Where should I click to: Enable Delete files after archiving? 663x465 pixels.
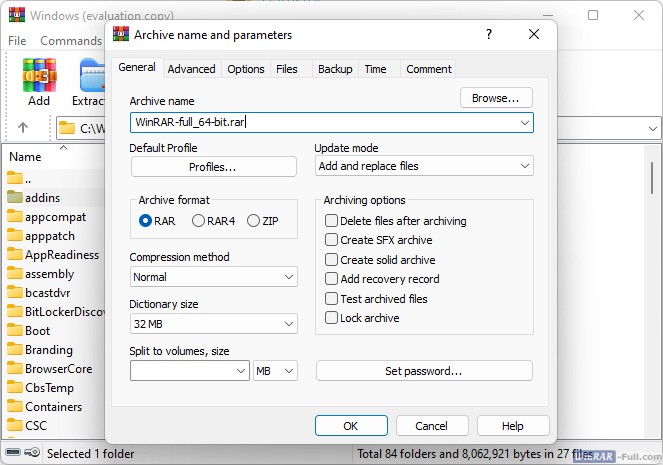point(332,221)
